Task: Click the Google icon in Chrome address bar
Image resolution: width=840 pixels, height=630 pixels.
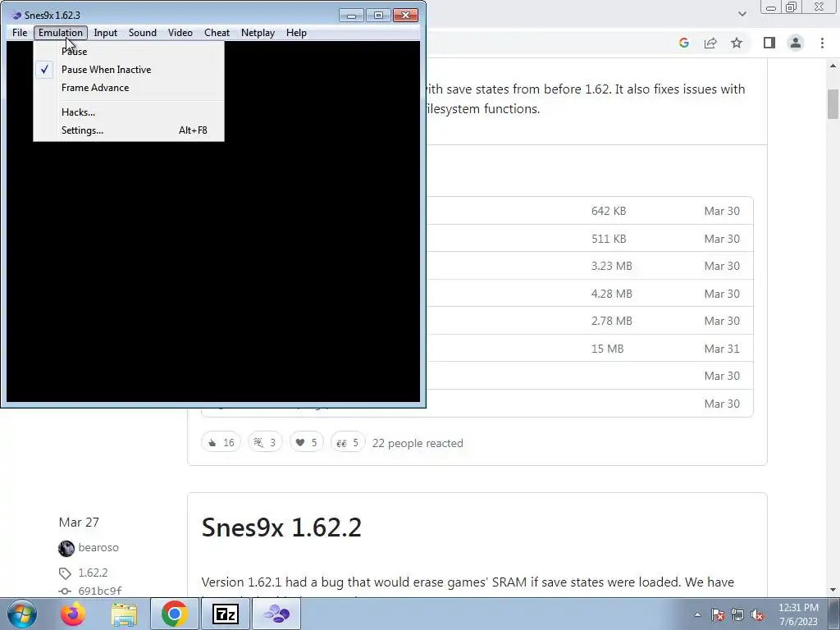Action: pyautogui.click(x=683, y=43)
